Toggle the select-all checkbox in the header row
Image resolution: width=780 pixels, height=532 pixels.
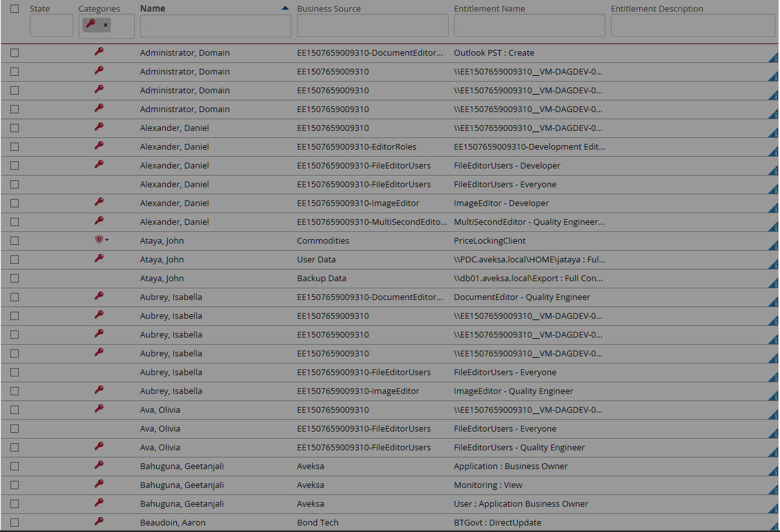(x=14, y=8)
